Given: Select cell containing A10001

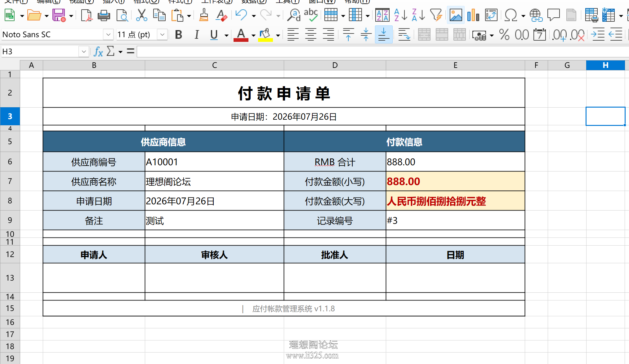Looking at the screenshot, I should (x=214, y=162).
